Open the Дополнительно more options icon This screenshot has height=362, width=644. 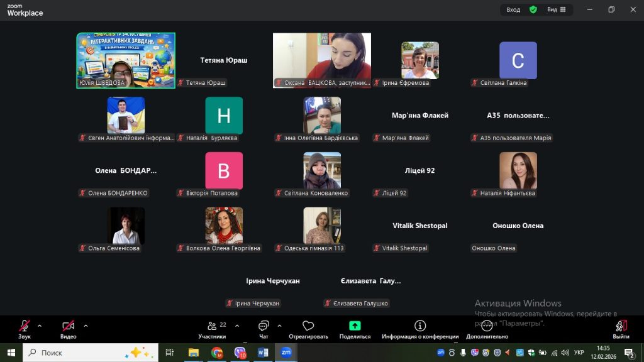(x=487, y=326)
